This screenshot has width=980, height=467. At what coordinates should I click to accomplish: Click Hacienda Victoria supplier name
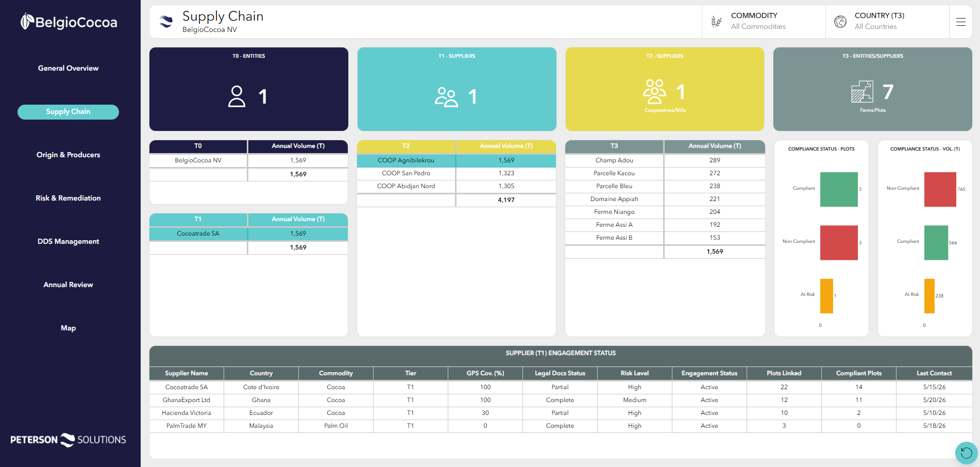point(187,413)
